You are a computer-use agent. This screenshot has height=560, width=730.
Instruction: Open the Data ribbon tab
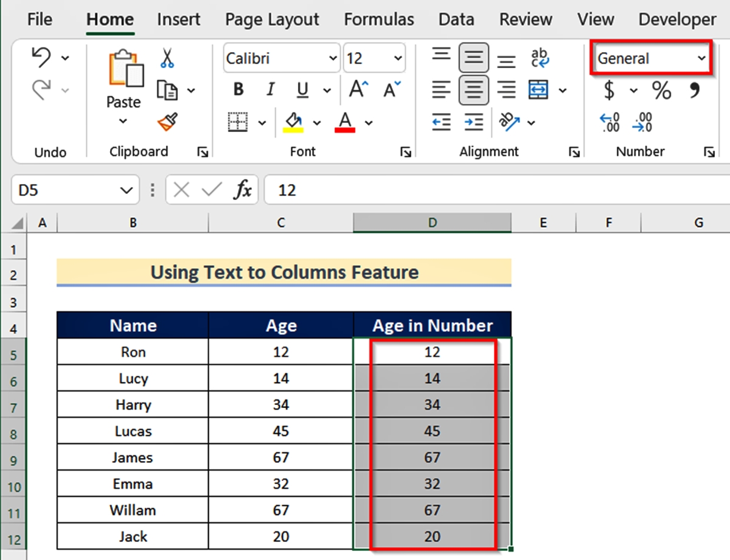click(456, 19)
